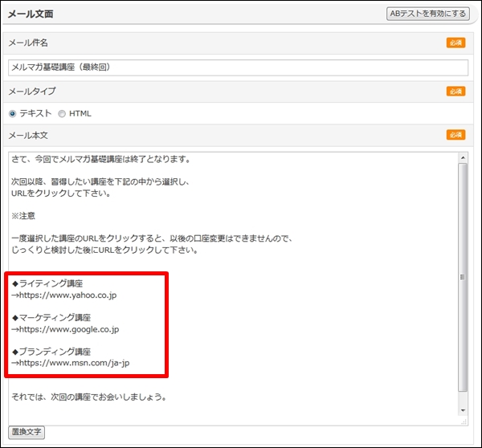Click the メール件名 input field
Viewport: 482px width, 448px height.
pyautogui.click(x=239, y=67)
